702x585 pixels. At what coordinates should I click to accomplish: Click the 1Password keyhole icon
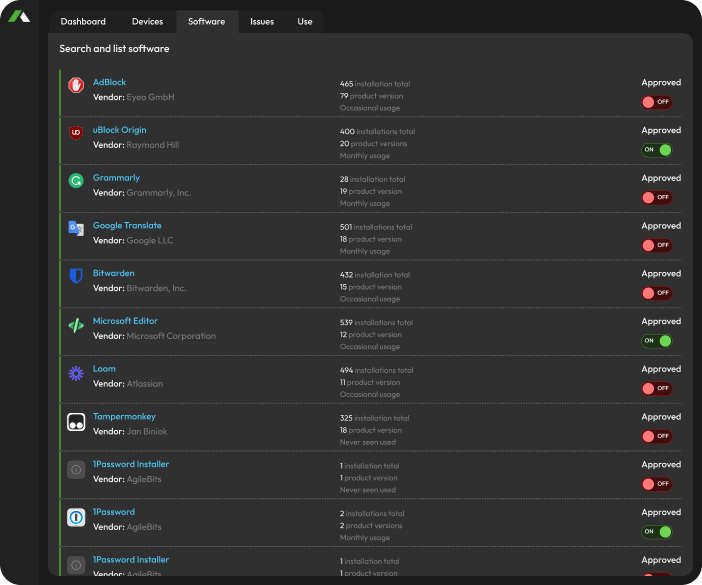tap(76, 517)
